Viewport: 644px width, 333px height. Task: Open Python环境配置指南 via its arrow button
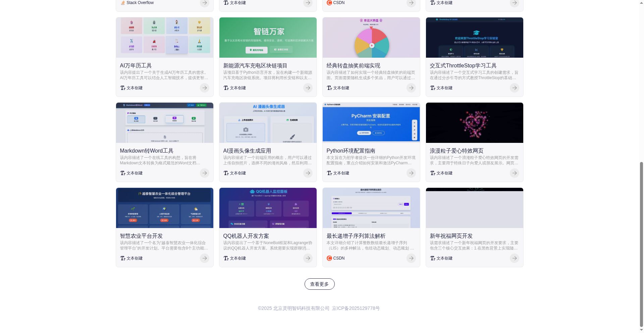411,173
